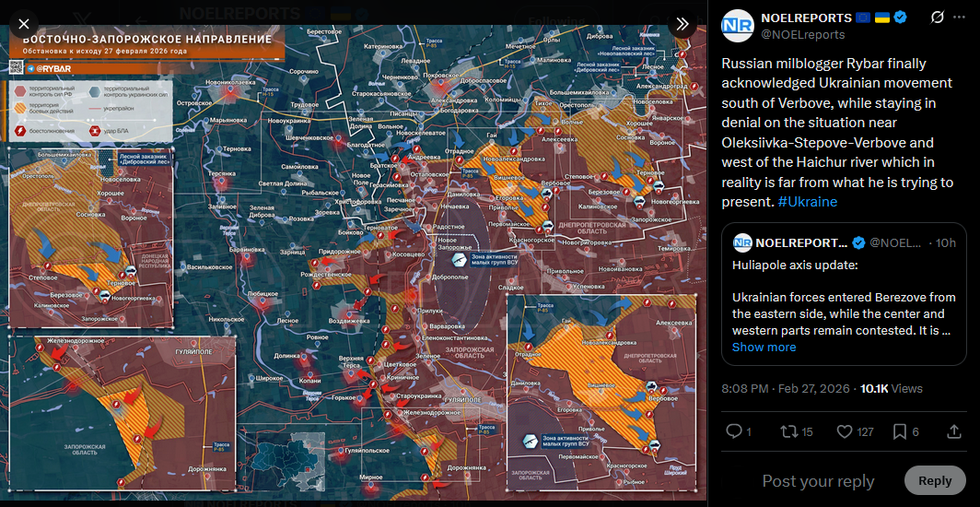Viewport: 980px width, 507px height.
Task: Click the map title Восточно-Запорожское направление
Action: [x=147, y=40]
